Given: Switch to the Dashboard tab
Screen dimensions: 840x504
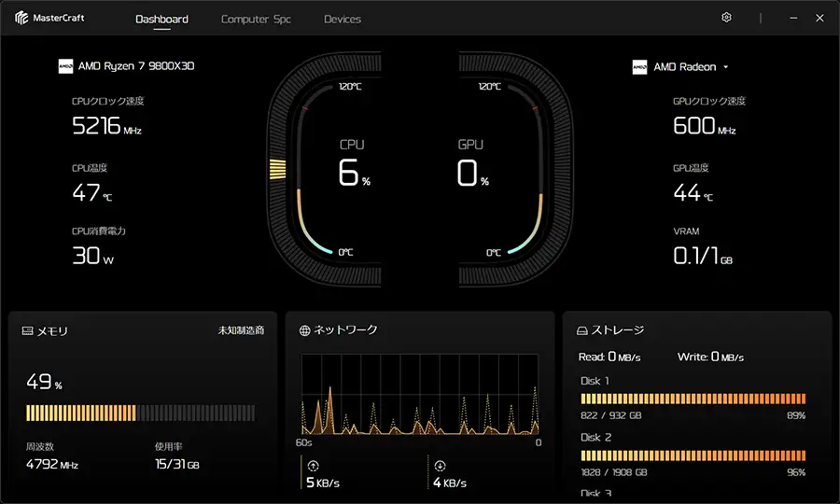Looking at the screenshot, I should (x=161, y=20).
